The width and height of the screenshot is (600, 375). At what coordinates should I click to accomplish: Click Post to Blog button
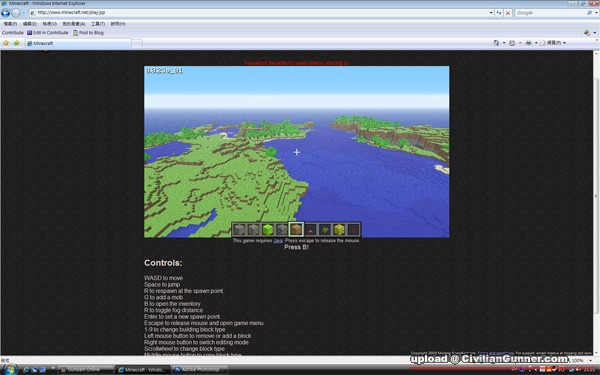click(x=88, y=33)
